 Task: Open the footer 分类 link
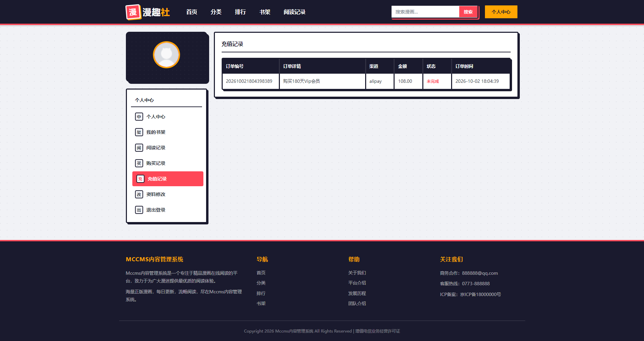[x=261, y=283]
